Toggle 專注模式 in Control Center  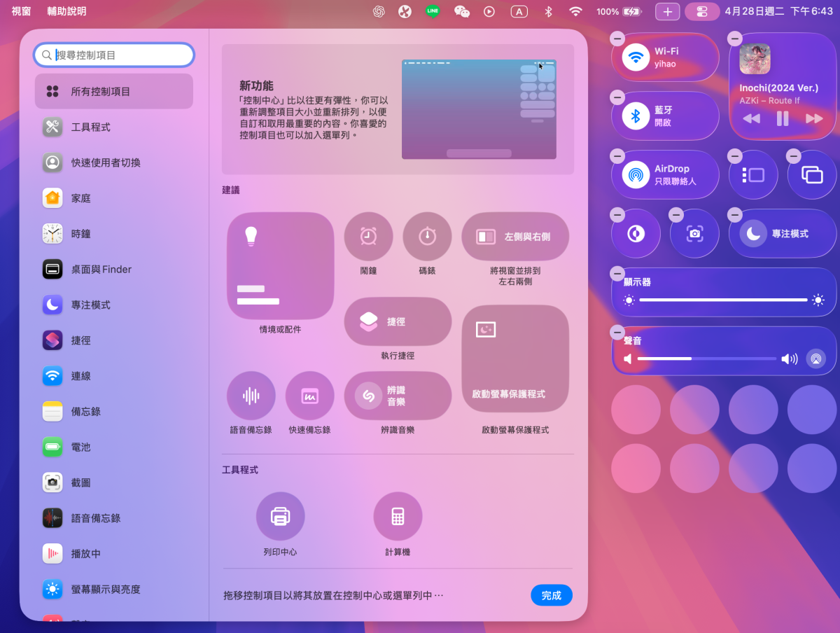click(783, 234)
